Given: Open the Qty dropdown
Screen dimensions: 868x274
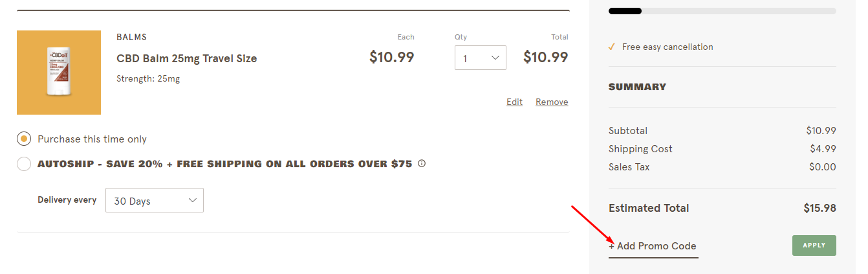Looking at the screenshot, I should click(480, 58).
